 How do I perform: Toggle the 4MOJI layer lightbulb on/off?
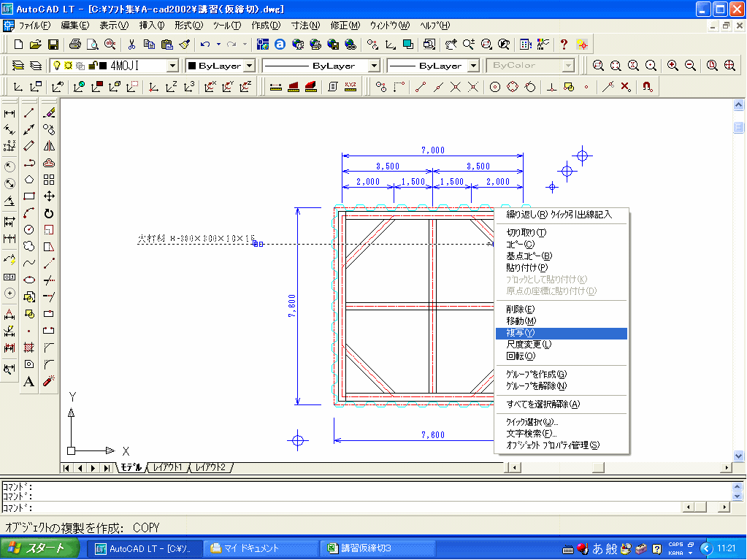pyautogui.click(x=57, y=65)
